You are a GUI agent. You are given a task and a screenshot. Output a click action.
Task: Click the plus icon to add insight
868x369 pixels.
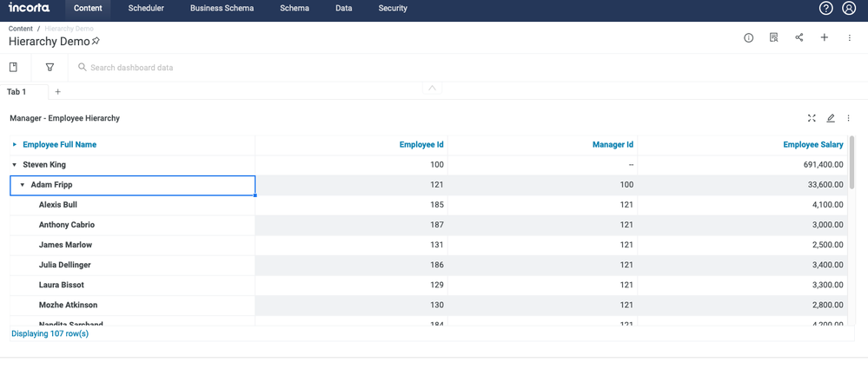pos(825,38)
